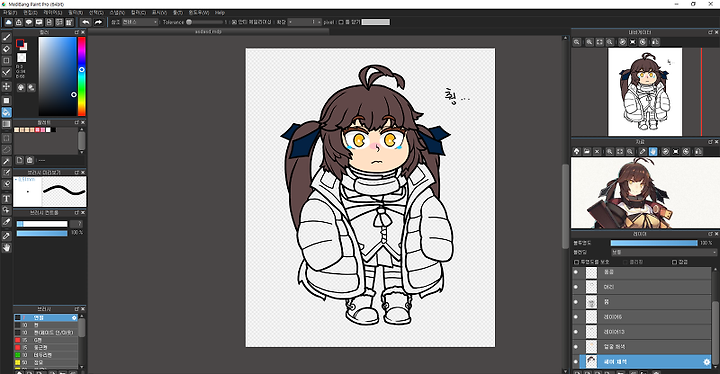Open reference image folder icon in Reference panel
This screenshot has height=374, width=720.
click(x=587, y=151)
